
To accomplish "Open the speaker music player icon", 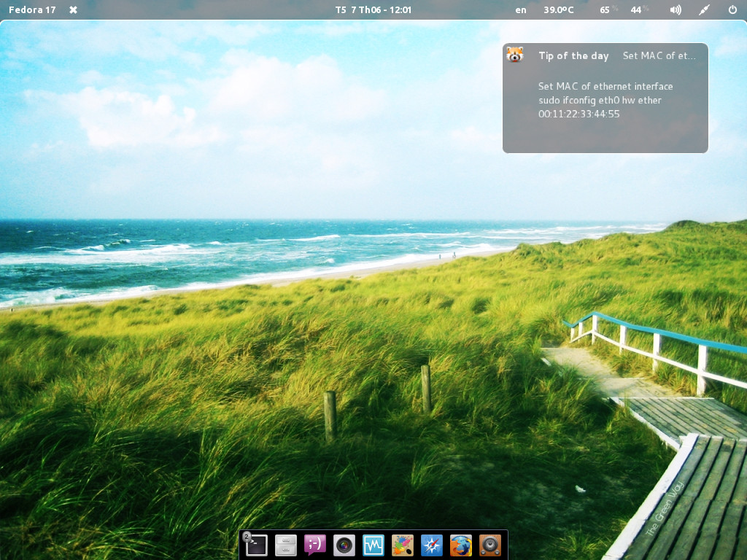I will (x=490, y=545).
